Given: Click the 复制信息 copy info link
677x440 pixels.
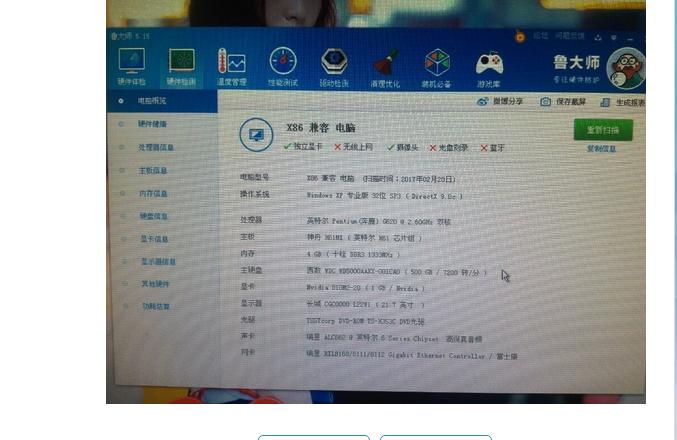Looking at the screenshot, I should click(x=601, y=149).
